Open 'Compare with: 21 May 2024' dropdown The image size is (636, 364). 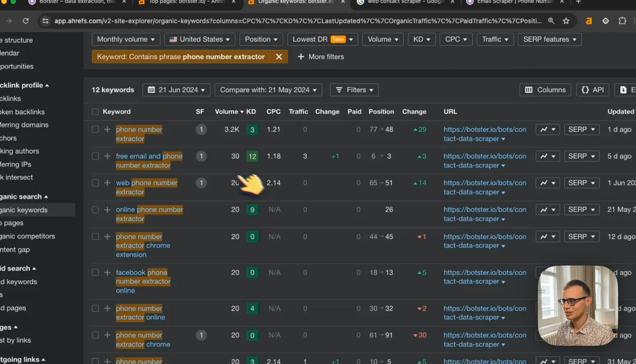(x=268, y=90)
